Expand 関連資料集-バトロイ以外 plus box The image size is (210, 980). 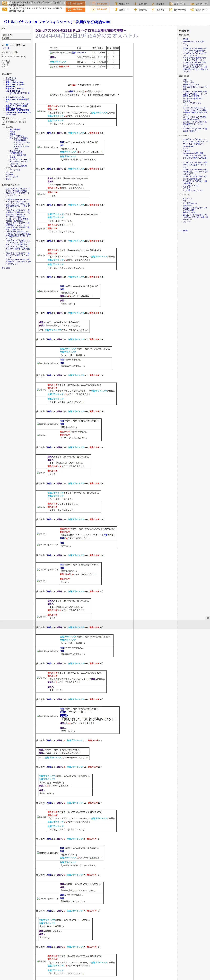(3, 123)
